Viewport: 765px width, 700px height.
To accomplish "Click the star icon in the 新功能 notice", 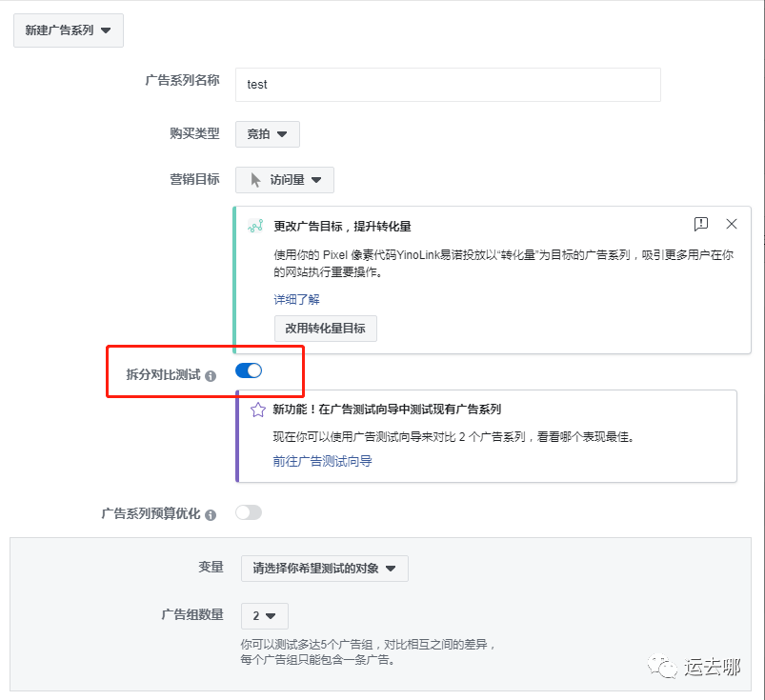I will pos(258,410).
